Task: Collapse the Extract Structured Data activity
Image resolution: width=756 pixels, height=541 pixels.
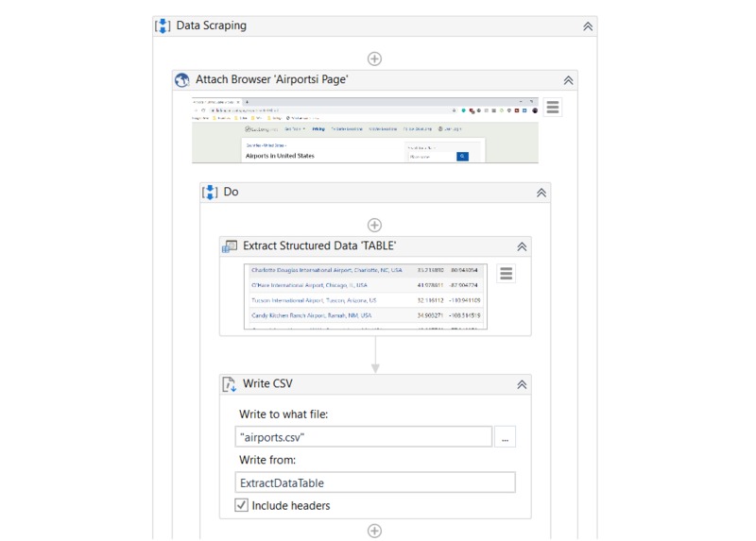Action: click(522, 246)
